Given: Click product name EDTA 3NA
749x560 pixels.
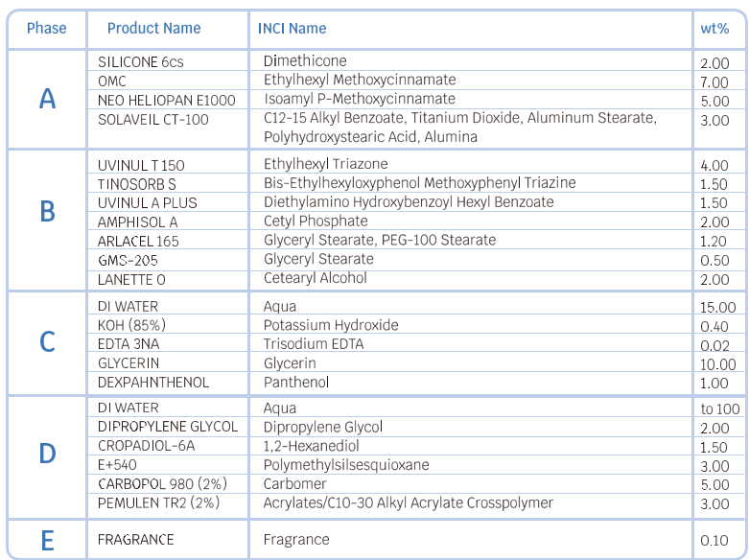Looking at the screenshot, I should click(129, 344).
